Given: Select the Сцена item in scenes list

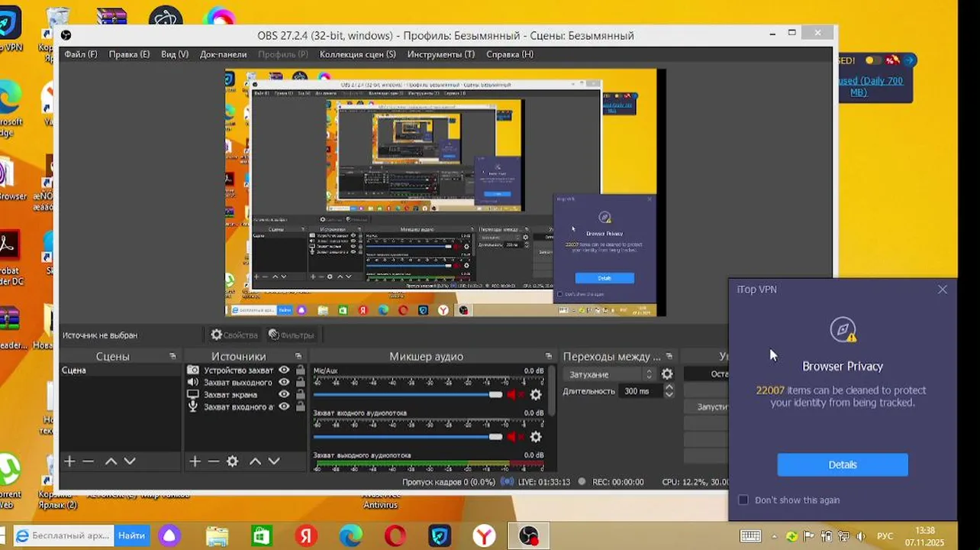Looking at the screenshot, I should 121,370.
